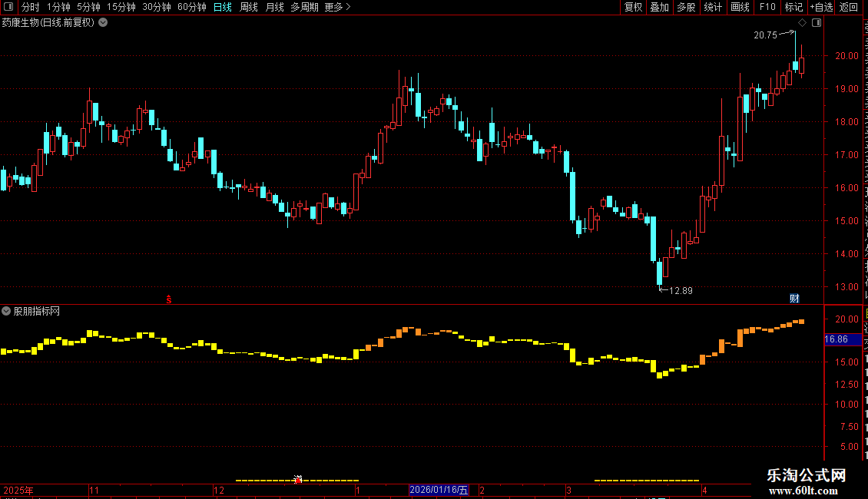Select the 2026/01/16/五 date label
The height and width of the screenshot is (499, 868).
point(439,490)
